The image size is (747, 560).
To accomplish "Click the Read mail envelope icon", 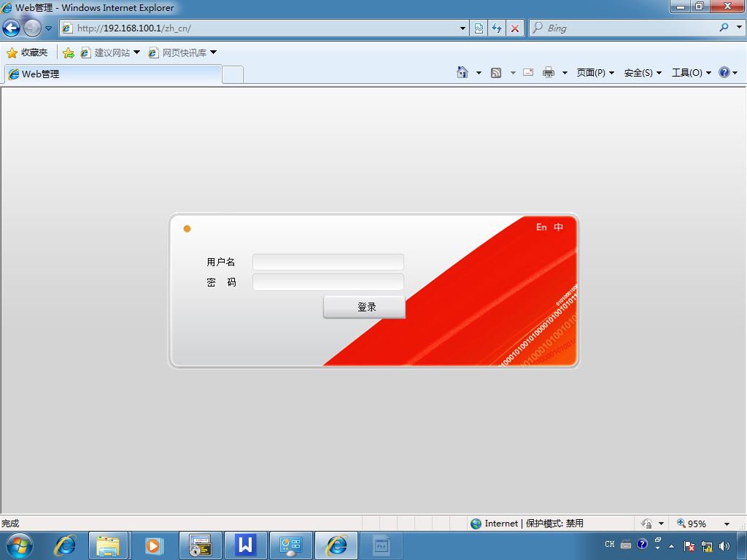I will click(x=528, y=72).
